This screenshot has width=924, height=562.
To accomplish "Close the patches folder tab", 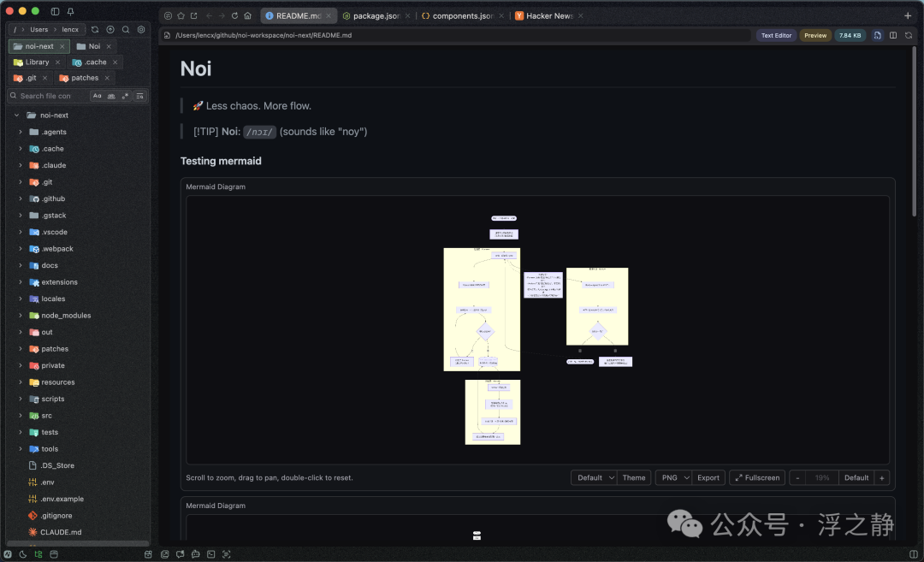I will (107, 78).
